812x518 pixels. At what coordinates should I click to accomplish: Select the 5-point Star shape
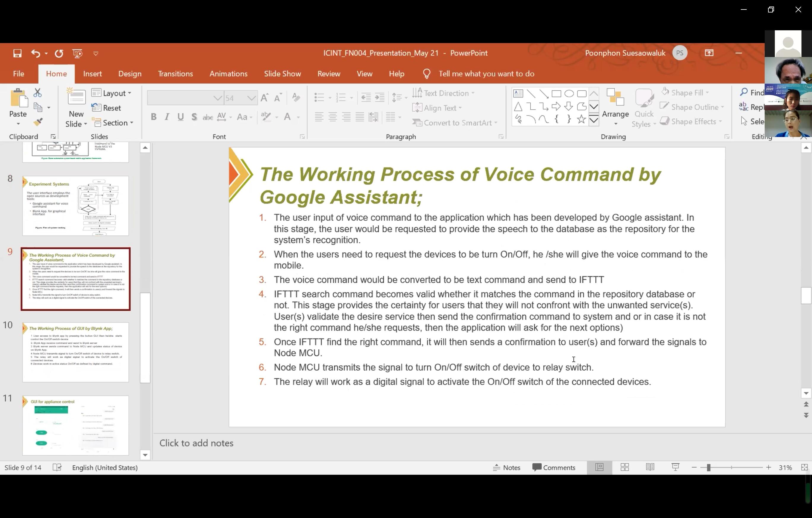click(581, 119)
